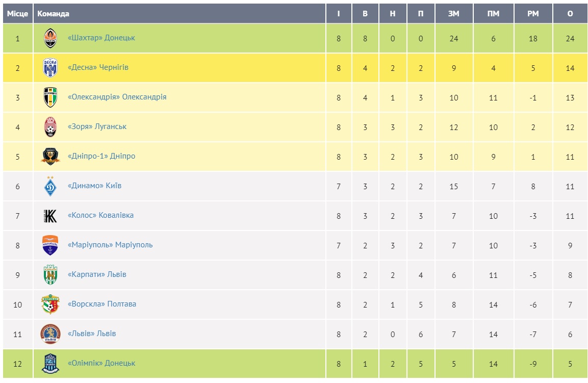Click the «РМ» goal difference header
The height and width of the screenshot is (383, 588).
tap(533, 14)
